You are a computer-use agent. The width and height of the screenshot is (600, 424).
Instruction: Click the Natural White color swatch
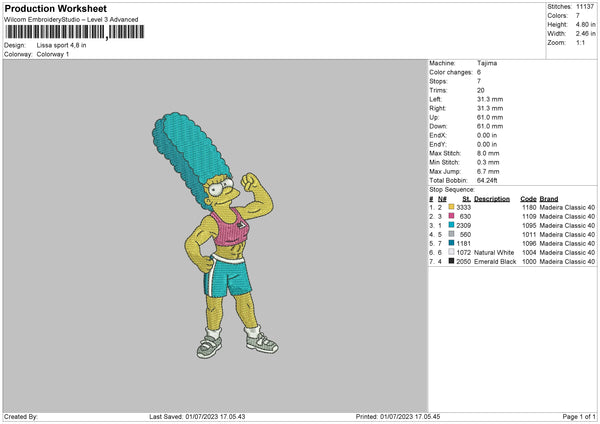[451, 252]
